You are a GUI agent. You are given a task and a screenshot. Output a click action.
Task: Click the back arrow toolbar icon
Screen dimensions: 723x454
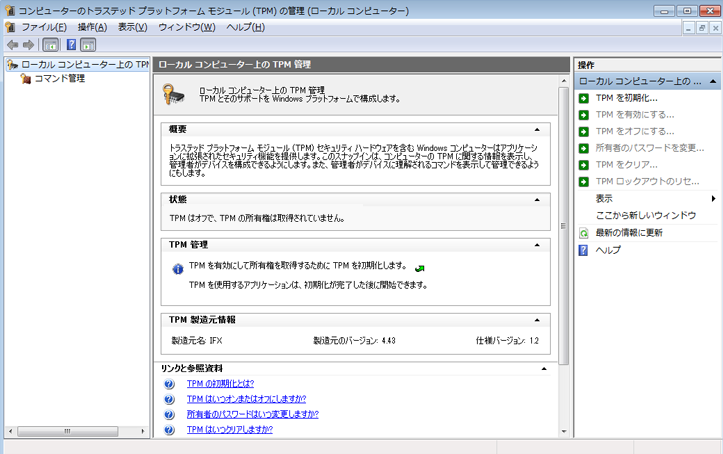point(12,45)
